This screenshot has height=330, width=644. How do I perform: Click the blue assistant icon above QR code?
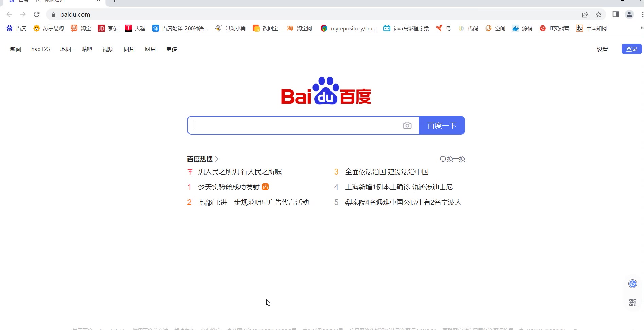click(632, 283)
